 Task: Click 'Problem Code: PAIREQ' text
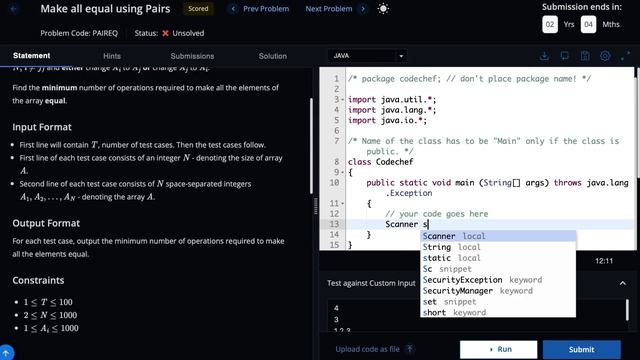79,33
